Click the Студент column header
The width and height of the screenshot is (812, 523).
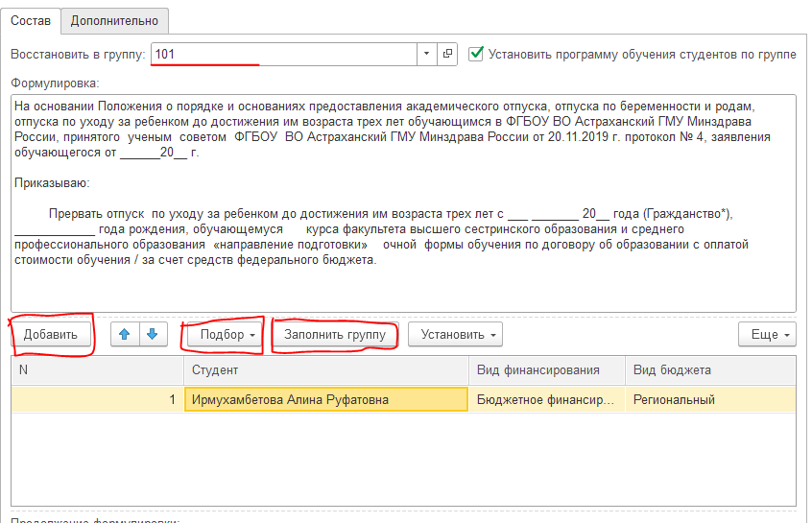[326, 370]
